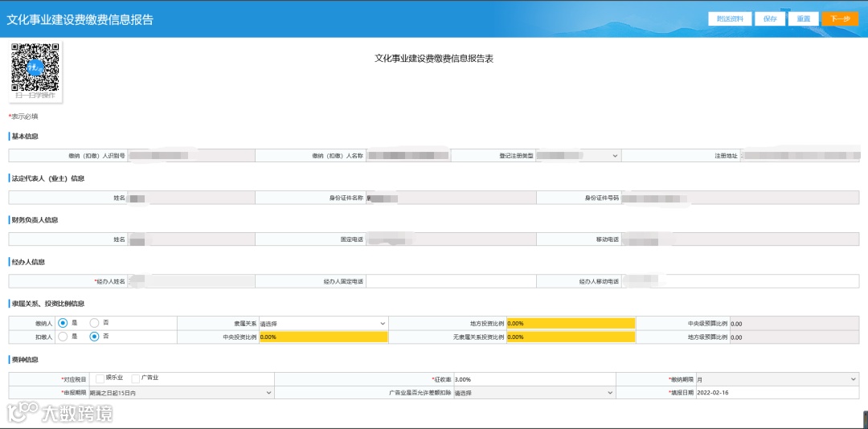Click the 隶属关系、投资比例信息 heading

tap(48, 304)
